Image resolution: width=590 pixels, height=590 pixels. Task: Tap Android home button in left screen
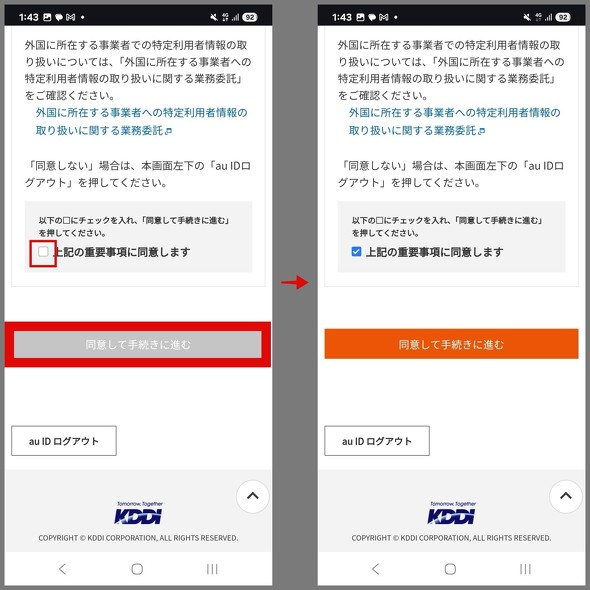click(x=137, y=569)
